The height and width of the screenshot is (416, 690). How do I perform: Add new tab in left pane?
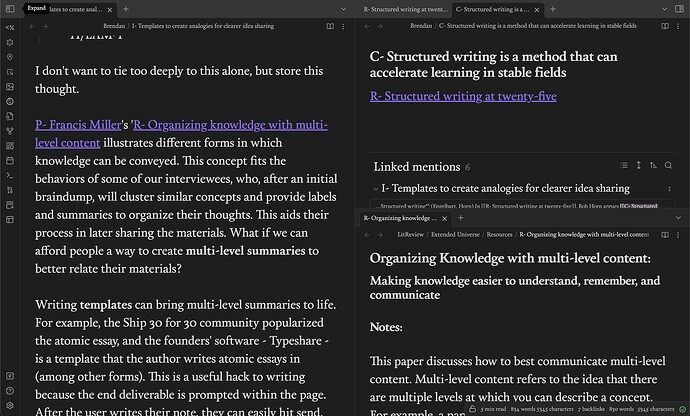[126, 9]
